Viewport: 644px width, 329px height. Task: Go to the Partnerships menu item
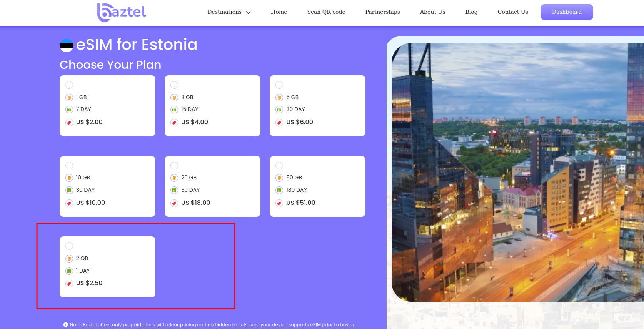(382, 12)
